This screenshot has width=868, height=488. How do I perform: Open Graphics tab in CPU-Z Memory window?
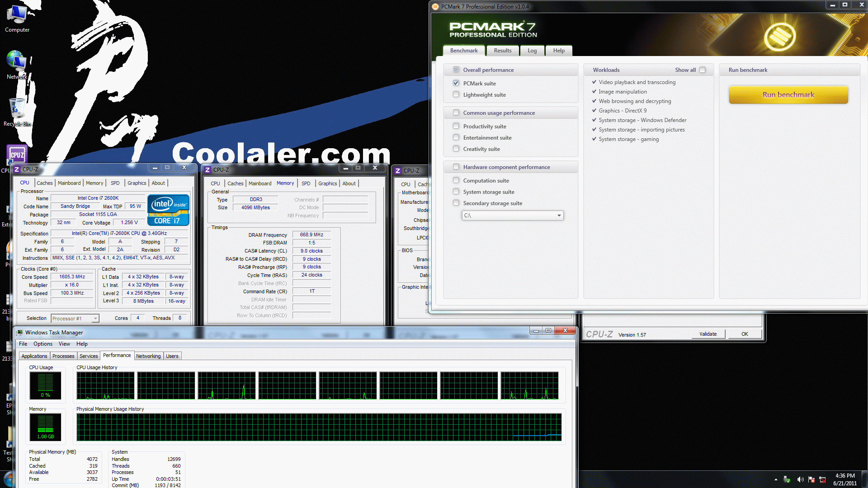(x=328, y=183)
